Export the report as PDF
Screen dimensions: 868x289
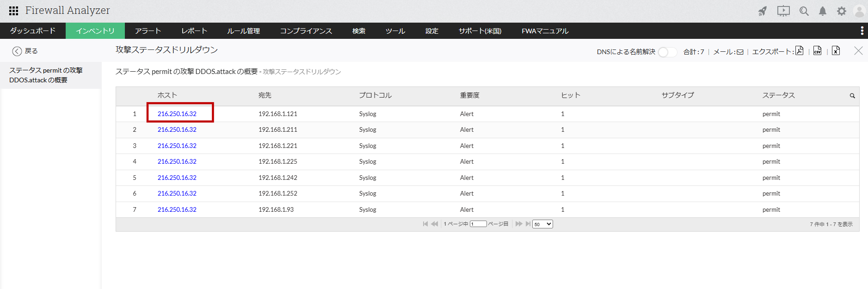click(x=799, y=51)
